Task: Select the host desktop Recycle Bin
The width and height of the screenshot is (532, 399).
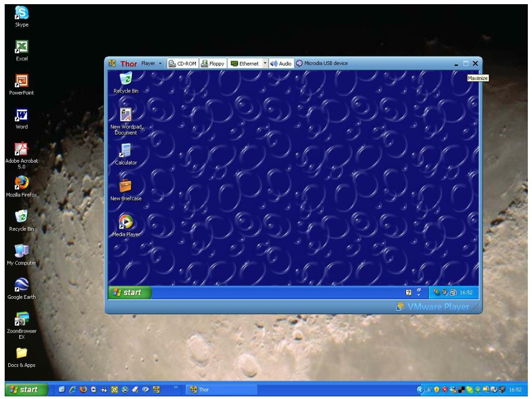Action: point(22,221)
